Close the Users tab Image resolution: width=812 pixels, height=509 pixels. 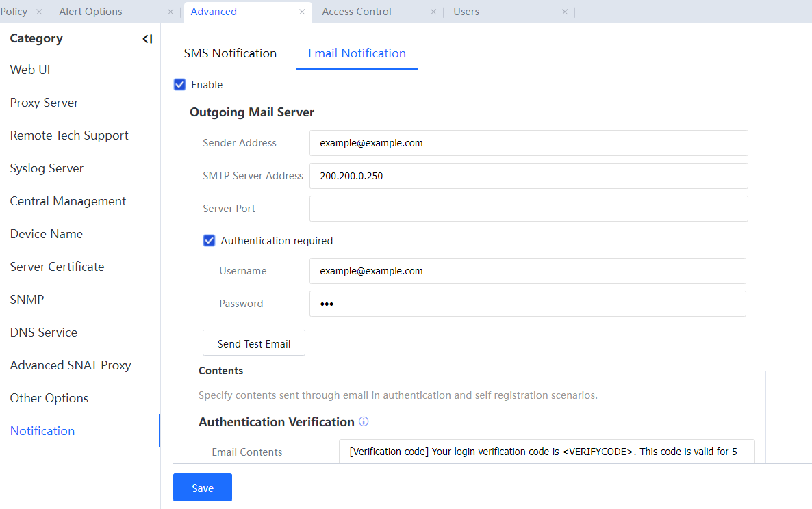click(x=565, y=12)
